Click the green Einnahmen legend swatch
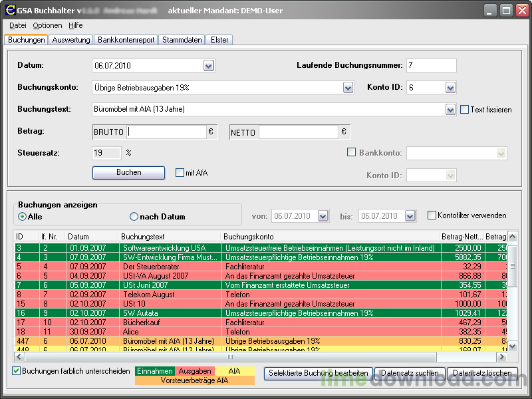This screenshot has height=399, width=532. pos(155,371)
